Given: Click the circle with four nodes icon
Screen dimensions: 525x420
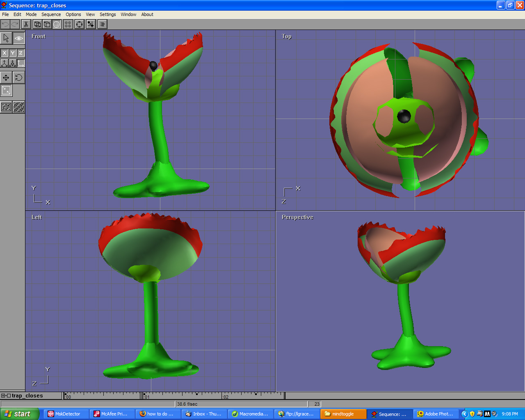Looking at the screenshot, I should click(x=80, y=25).
